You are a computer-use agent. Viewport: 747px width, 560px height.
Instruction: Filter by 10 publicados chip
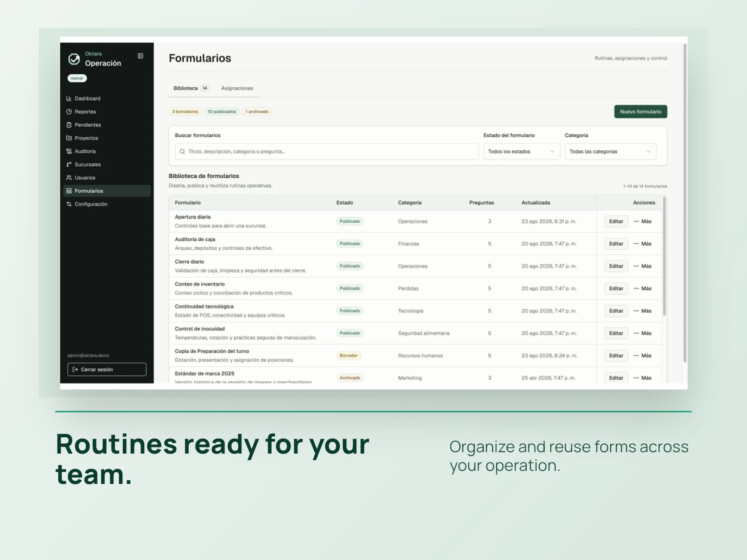(222, 112)
